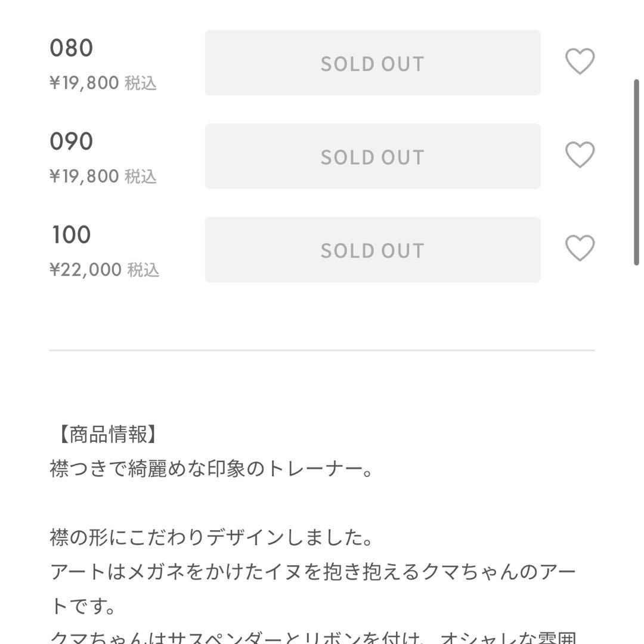Add size 100 to wishlist via heart

tap(580, 249)
